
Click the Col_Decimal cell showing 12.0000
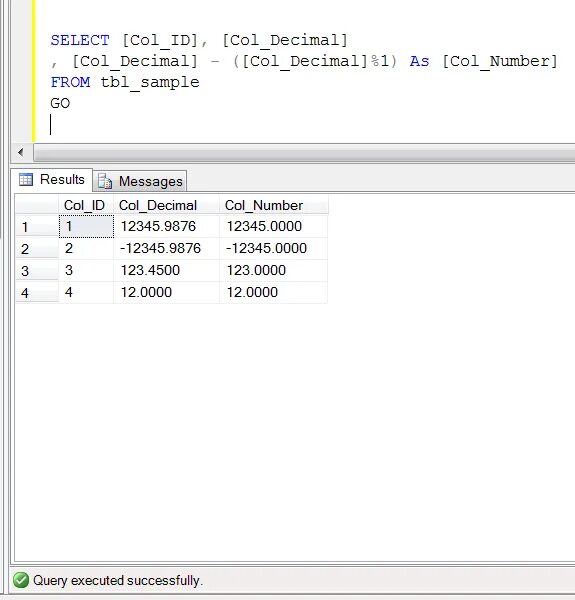pos(166,292)
